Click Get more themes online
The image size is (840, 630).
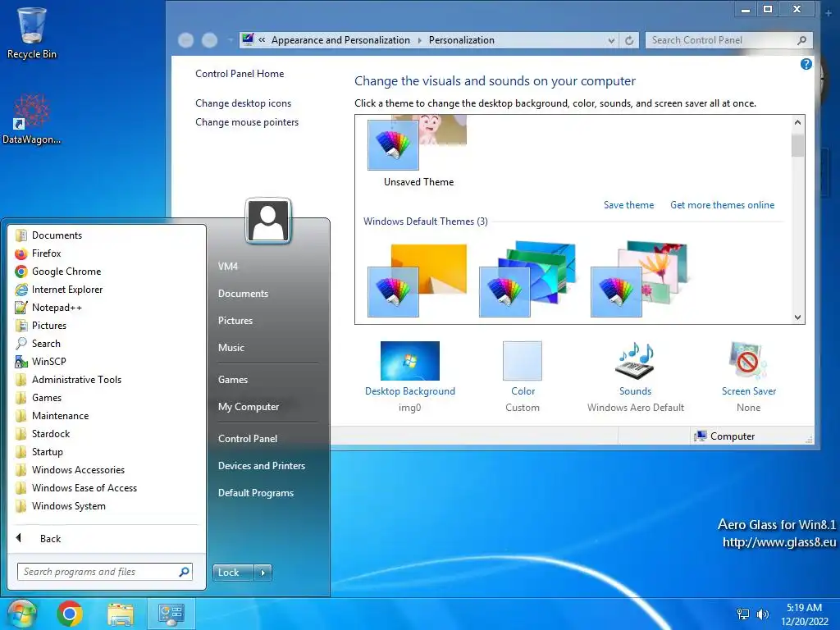(x=722, y=205)
